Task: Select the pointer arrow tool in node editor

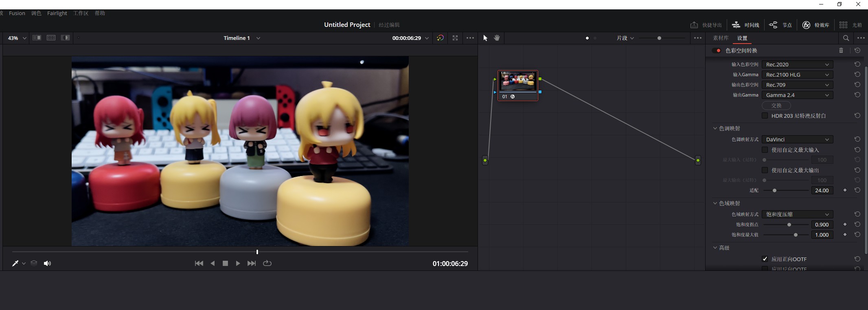Action: pos(485,38)
